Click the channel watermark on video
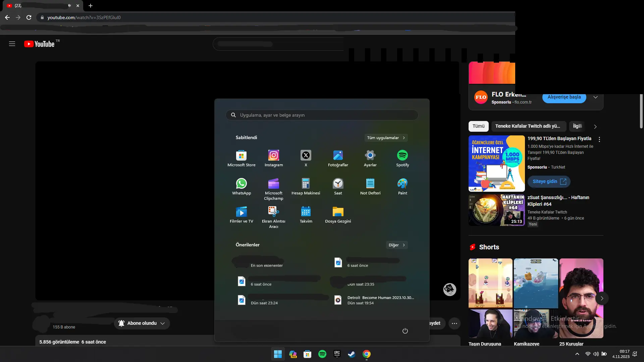Image resolution: width=644 pixels, height=362 pixels. point(449,289)
